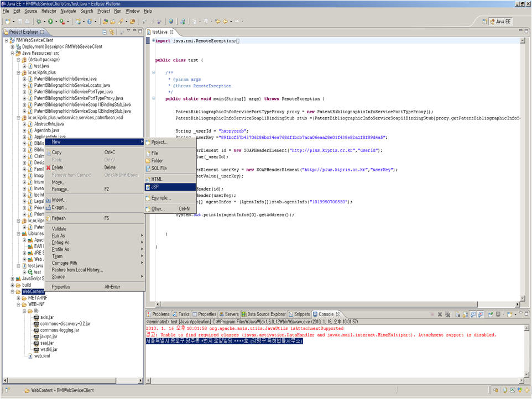Click the Run button in the toolbar
Viewport: 532px width, 399px height.
(51, 22)
